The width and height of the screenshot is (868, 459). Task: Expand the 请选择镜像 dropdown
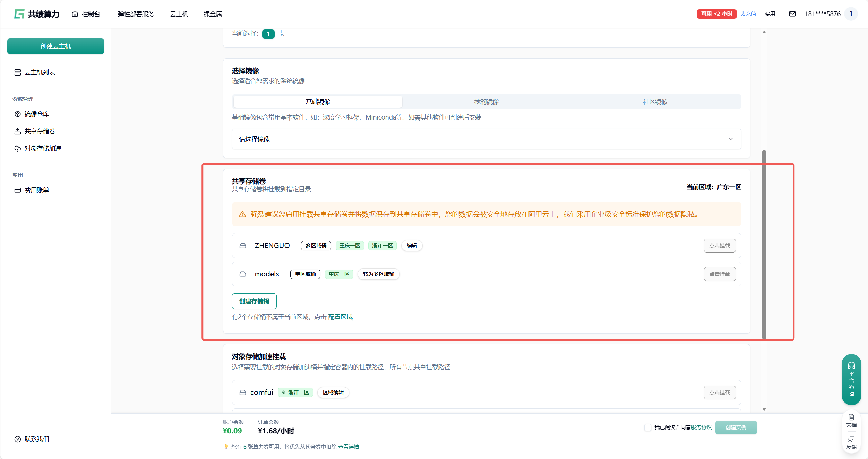tap(486, 139)
